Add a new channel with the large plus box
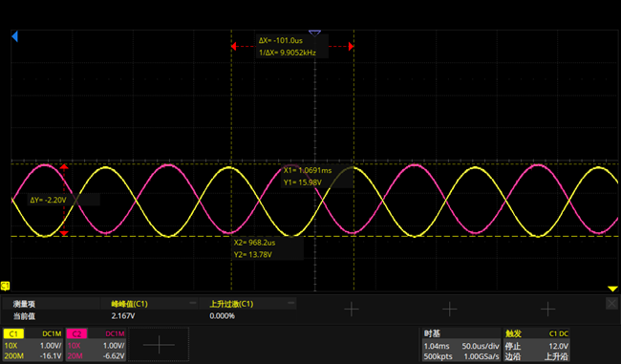This screenshot has height=364, width=621. tap(159, 345)
